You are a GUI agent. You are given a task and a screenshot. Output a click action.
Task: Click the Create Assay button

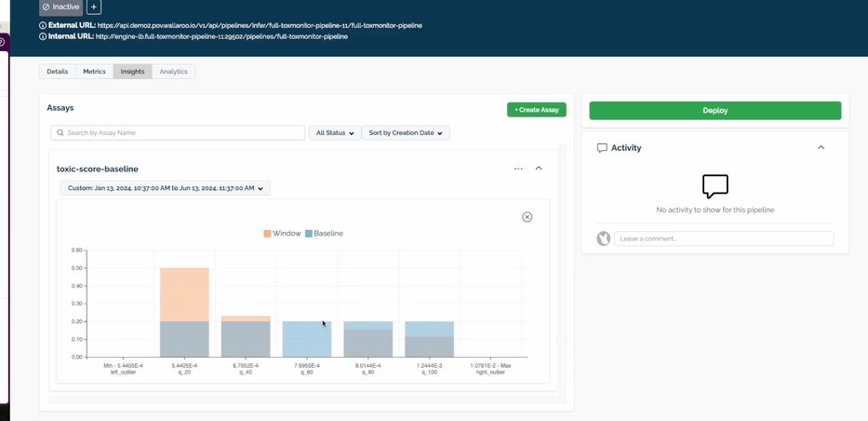[x=537, y=110]
